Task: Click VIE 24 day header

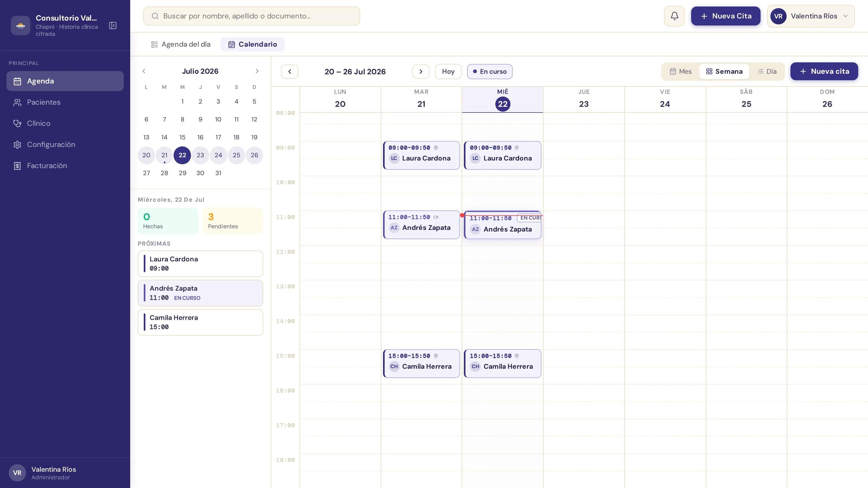Action: pos(665,100)
